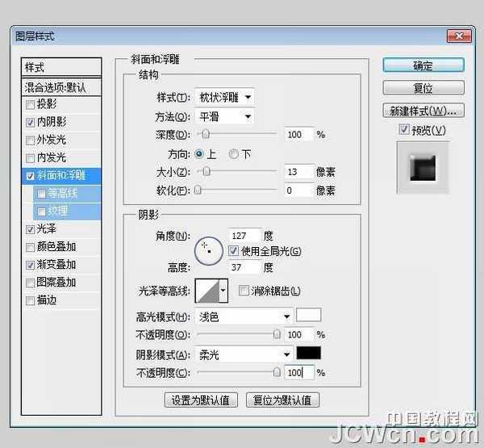Expand the gloss contour picker arrow
This screenshot has height=448, width=484.
(x=223, y=291)
